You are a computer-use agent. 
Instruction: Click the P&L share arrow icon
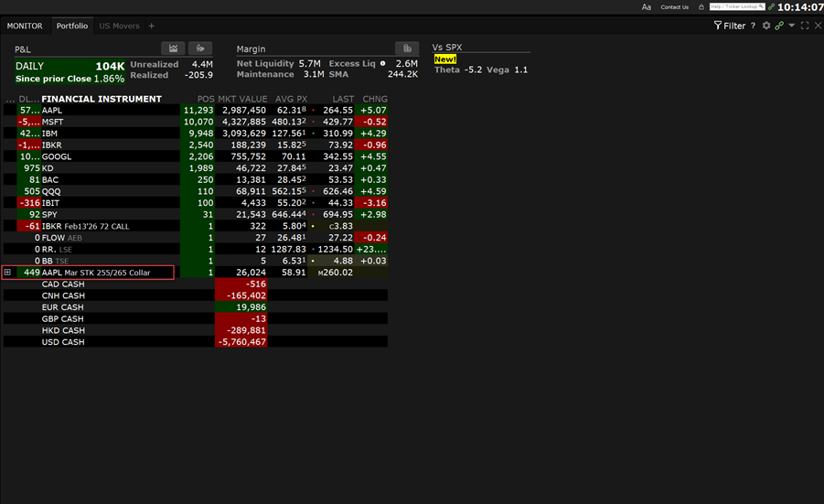pos(199,48)
